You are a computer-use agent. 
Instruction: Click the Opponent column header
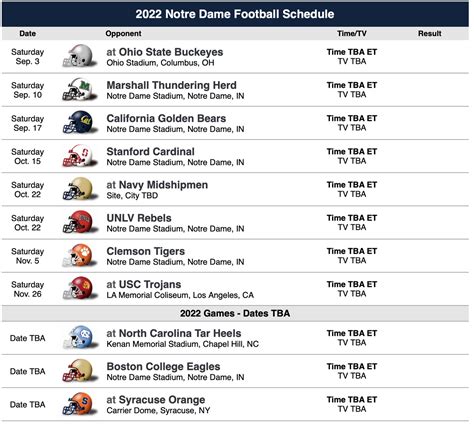(x=123, y=33)
